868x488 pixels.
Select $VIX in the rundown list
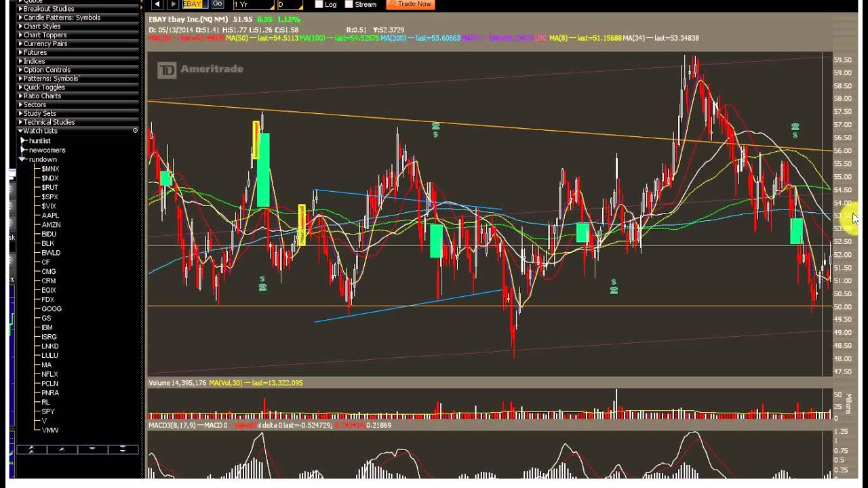click(49, 206)
